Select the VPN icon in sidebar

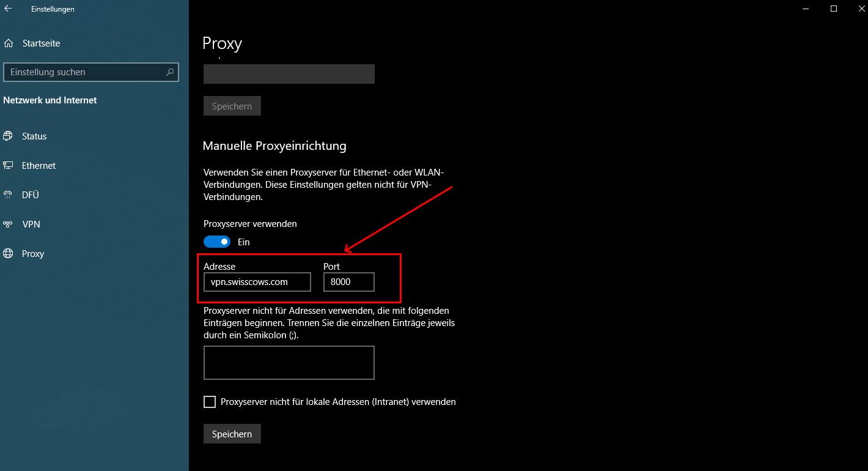[x=8, y=224]
